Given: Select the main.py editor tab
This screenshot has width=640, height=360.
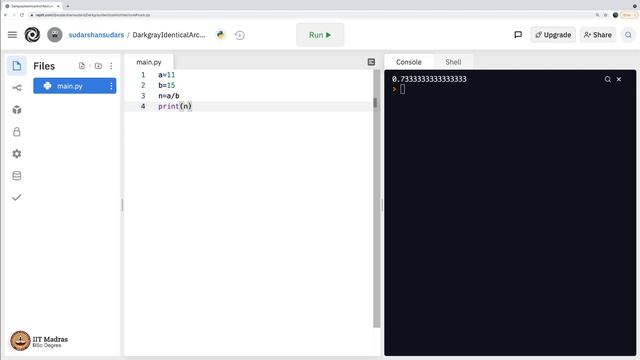Looking at the screenshot, I should click(x=149, y=62).
